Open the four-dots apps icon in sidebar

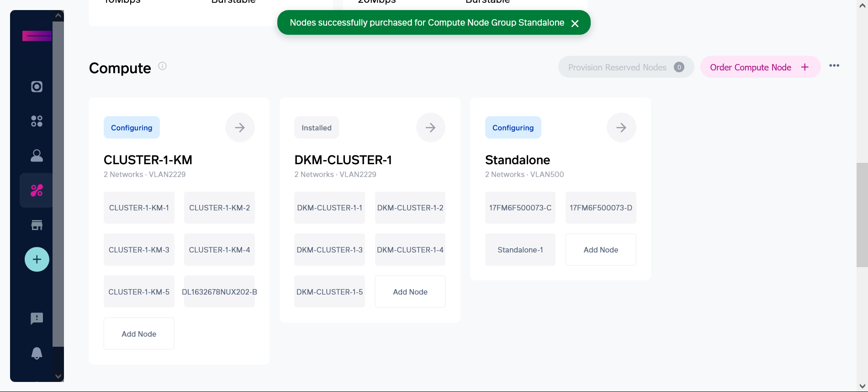37,121
